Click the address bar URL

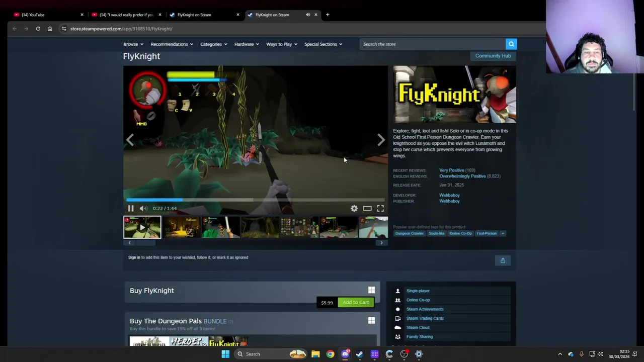coord(121,29)
